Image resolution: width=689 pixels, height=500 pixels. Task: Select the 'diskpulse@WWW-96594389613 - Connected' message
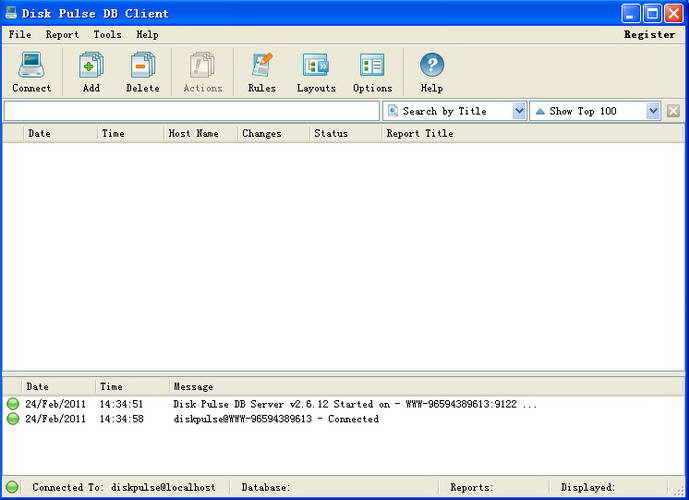(276, 419)
